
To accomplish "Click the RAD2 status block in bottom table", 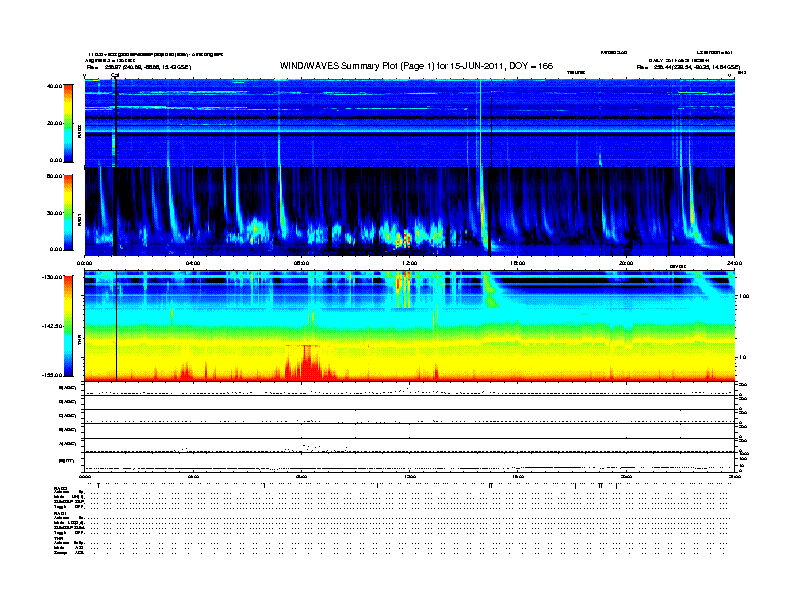I will pyautogui.click(x=68, y=499).
